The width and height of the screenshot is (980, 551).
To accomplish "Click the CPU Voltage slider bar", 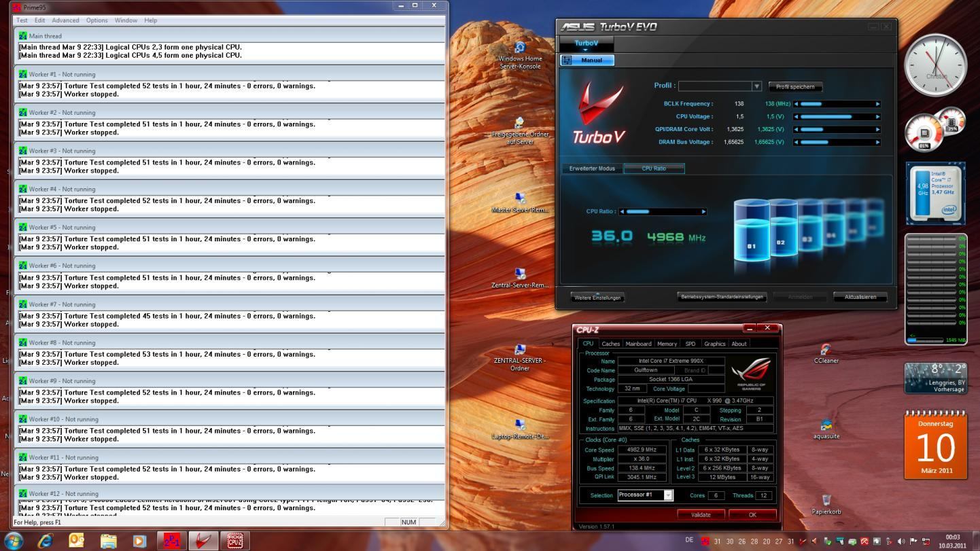I will [837, 117].
